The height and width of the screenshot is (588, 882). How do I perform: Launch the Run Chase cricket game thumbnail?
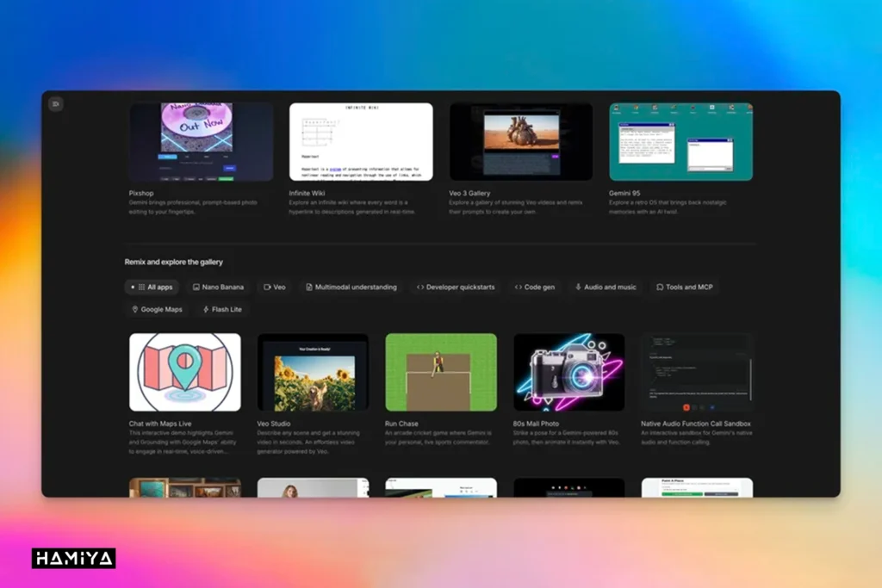pos(441,372)
